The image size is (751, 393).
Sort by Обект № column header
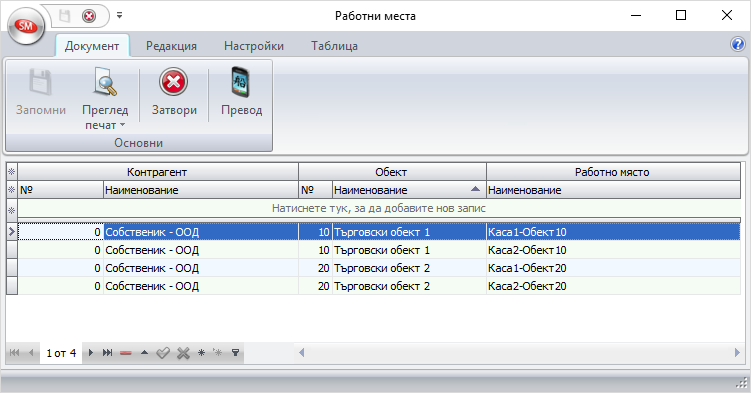click(x=315, y=190)
